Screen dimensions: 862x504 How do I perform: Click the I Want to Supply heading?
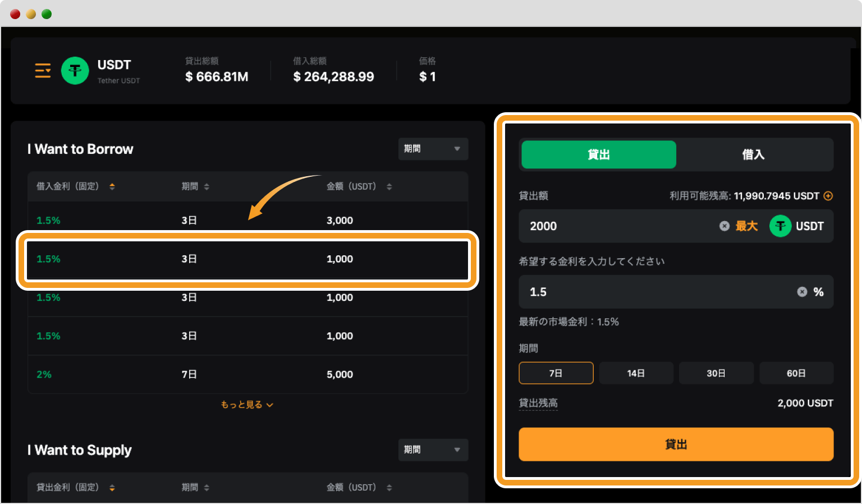tap(80, 450)
